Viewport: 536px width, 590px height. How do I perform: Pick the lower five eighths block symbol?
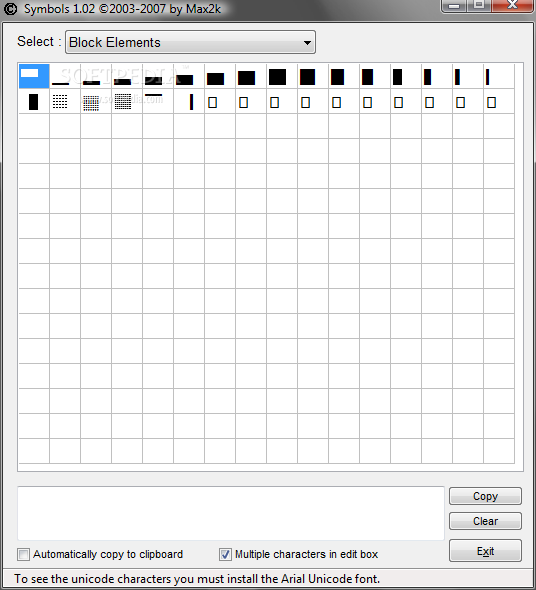[x=189, y=76]
